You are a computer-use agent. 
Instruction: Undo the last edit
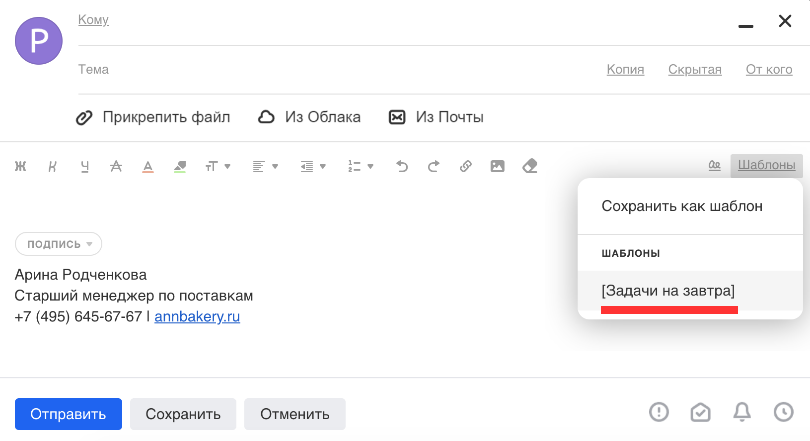pyautogui.click(x=402, y=167)
